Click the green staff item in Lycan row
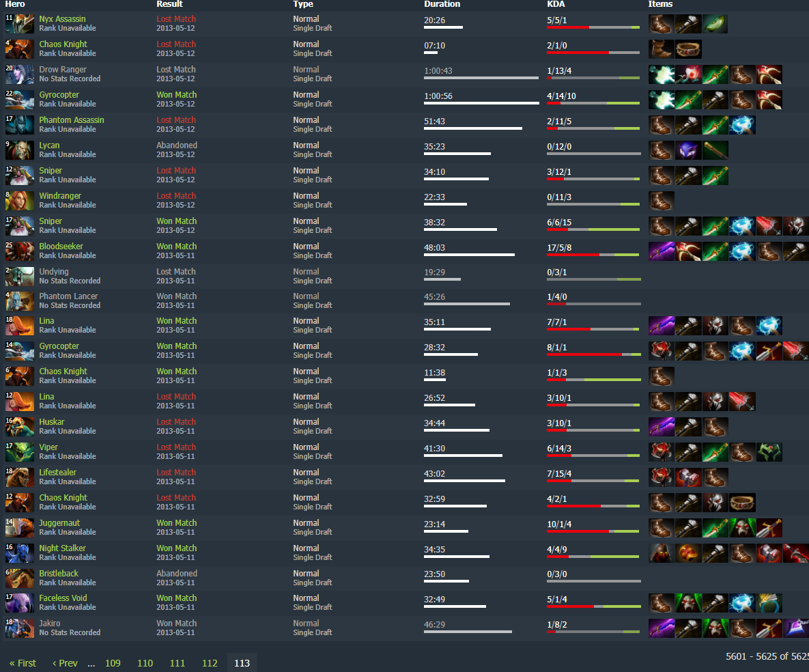 [715, 150]
